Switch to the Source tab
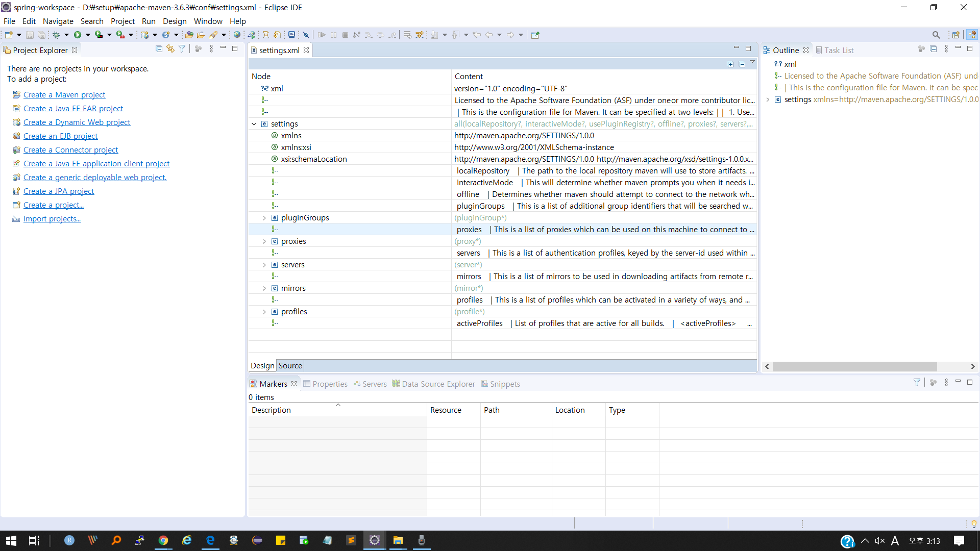This screenshot has width=980, height=551. coord(290,365)
